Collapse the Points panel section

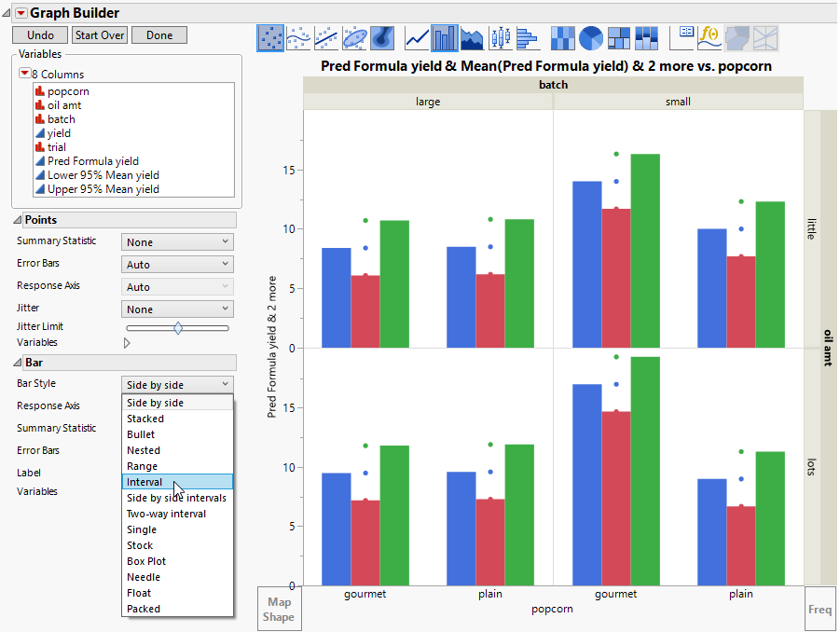18,220
